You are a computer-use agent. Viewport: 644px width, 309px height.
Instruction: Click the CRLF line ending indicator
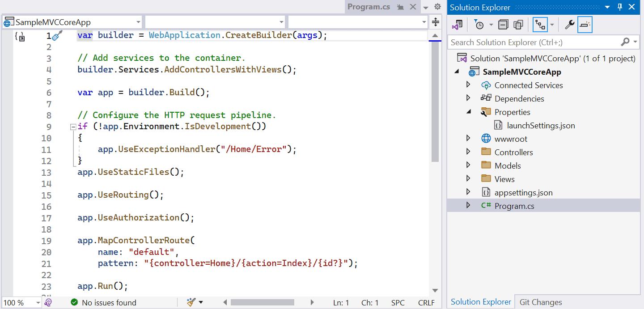[x=425, y=303]
